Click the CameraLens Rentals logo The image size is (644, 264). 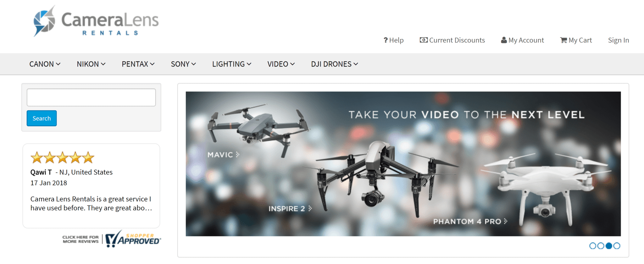pyautogui.click(x=96, y=21)
